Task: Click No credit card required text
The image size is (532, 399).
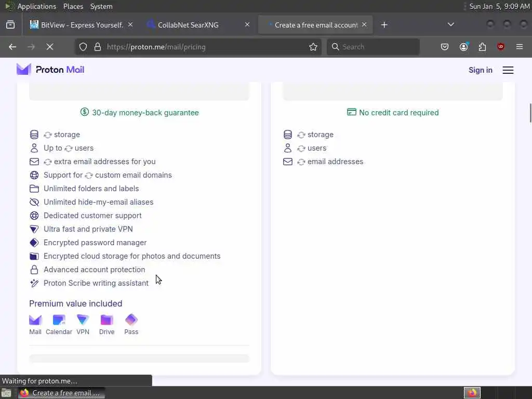Action: [398, 113]
